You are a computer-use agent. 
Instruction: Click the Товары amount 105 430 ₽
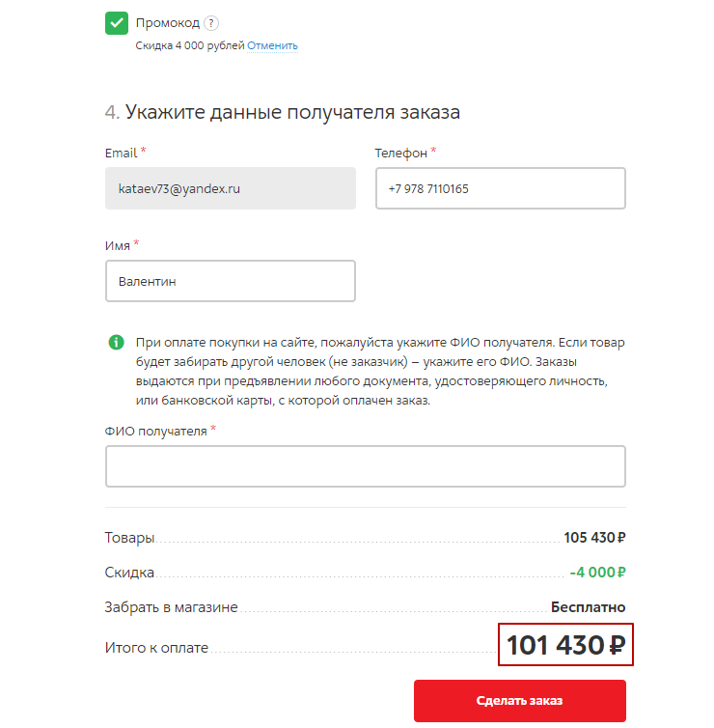pos(594,537)
